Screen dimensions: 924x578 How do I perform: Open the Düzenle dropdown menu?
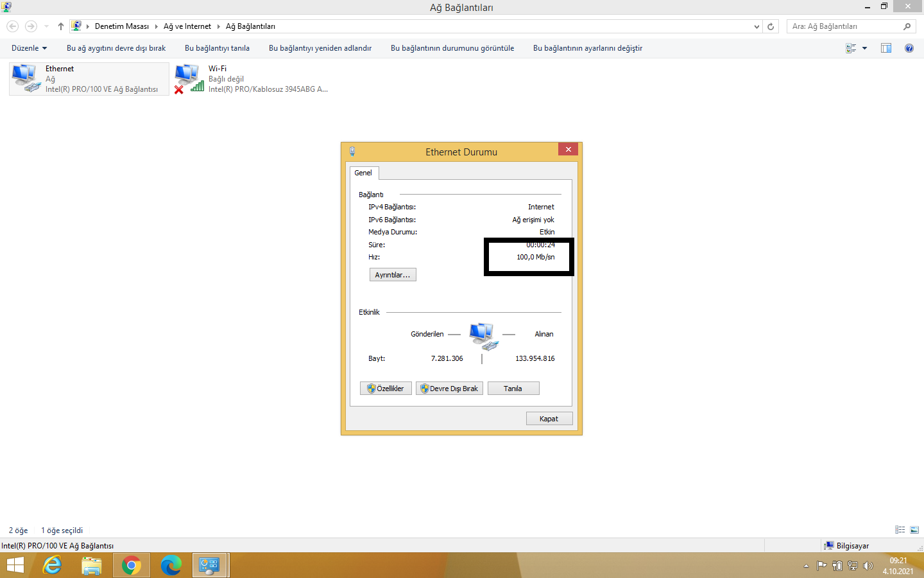[29, 48]
